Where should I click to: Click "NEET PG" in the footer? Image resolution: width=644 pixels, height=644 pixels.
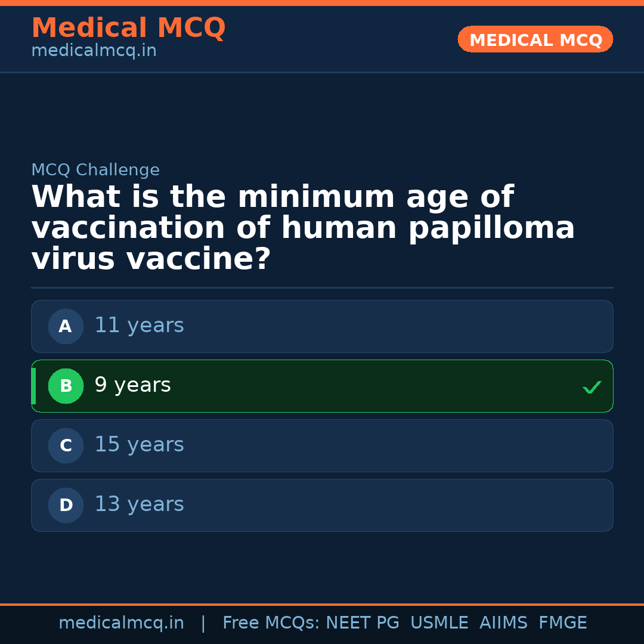[363, 623]
